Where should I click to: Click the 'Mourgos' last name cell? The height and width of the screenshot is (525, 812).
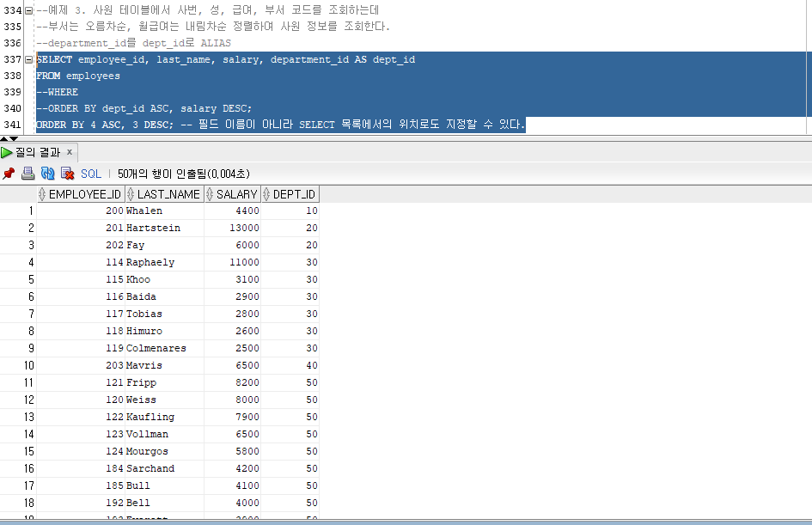click(165, 451)
